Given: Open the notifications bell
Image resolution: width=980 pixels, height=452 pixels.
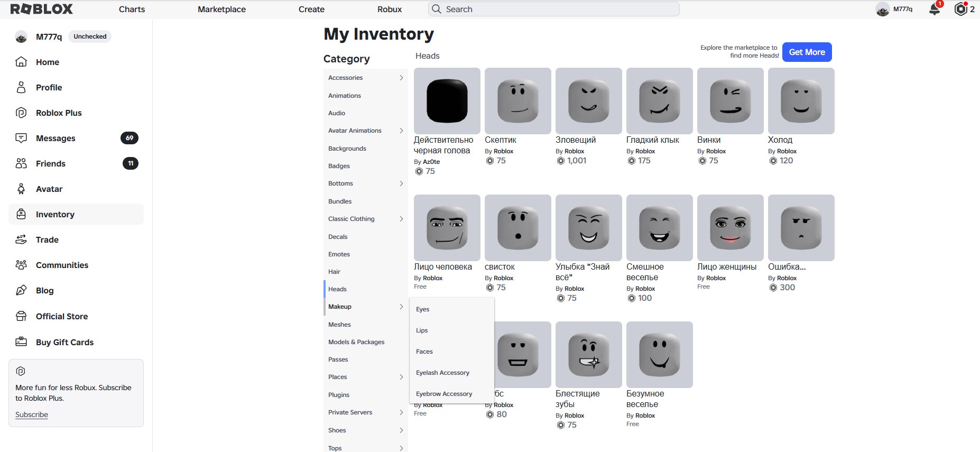Looking at the screenshot, I should point(935,9).
